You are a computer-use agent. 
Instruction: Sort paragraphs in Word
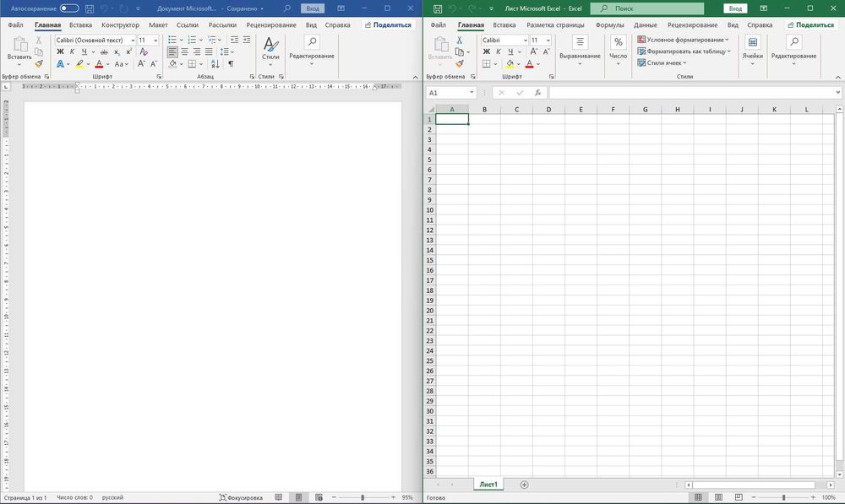pyautogui.click(x=215, y=63)
